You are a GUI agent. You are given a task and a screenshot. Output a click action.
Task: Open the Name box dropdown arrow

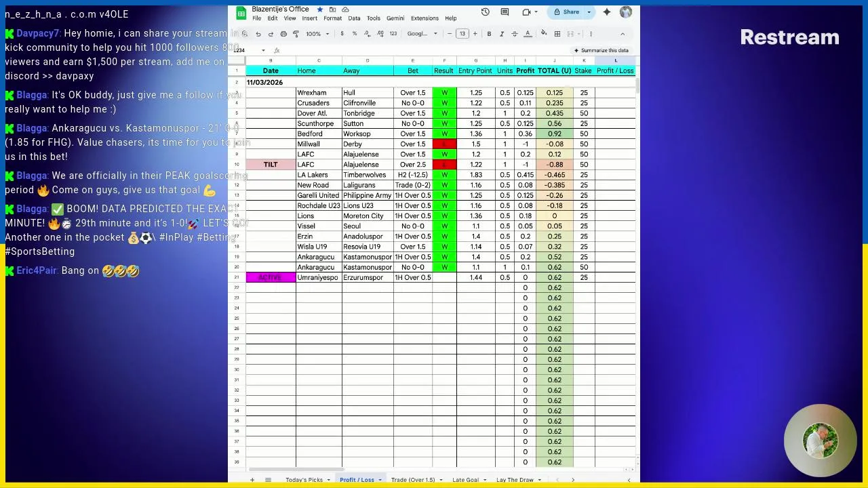tap(263, 50)
